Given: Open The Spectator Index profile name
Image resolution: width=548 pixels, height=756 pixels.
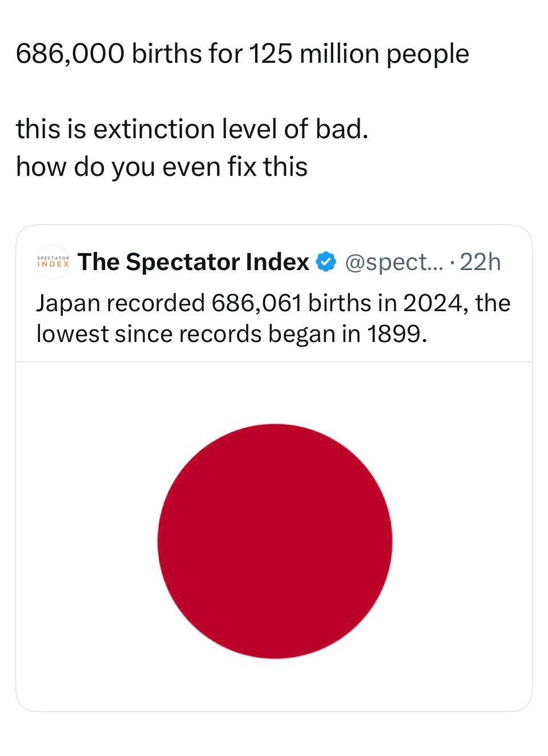Looking at the screenshot, I should [194, 262].
